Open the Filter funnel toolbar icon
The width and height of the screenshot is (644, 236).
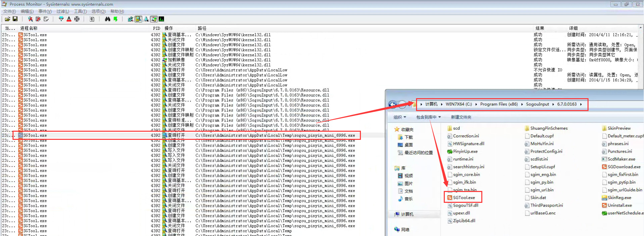click(x=61, y=19)
